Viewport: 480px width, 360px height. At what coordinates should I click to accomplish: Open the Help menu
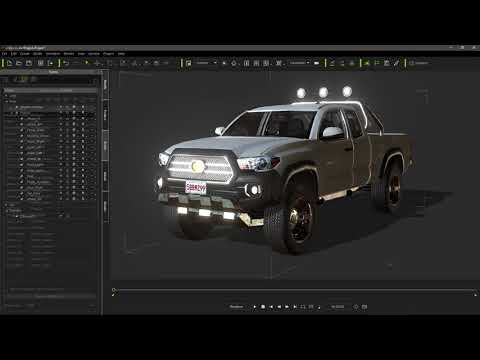pyautogui.click(x=121, y=54)
